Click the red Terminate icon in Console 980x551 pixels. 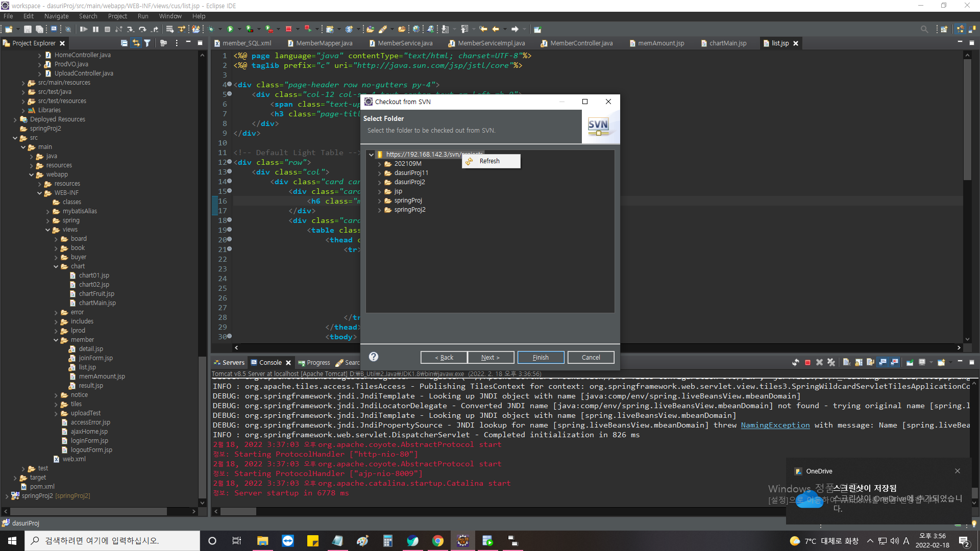point(807,362)
